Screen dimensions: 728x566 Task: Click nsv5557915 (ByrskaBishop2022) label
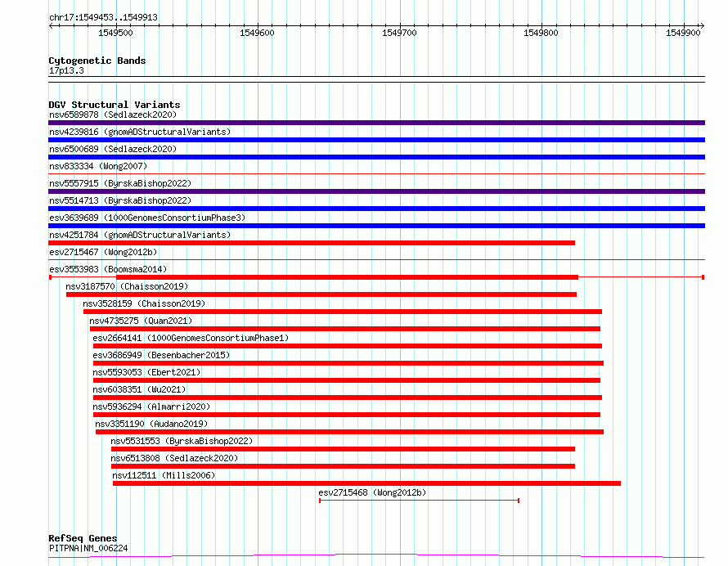click(120, 183)
